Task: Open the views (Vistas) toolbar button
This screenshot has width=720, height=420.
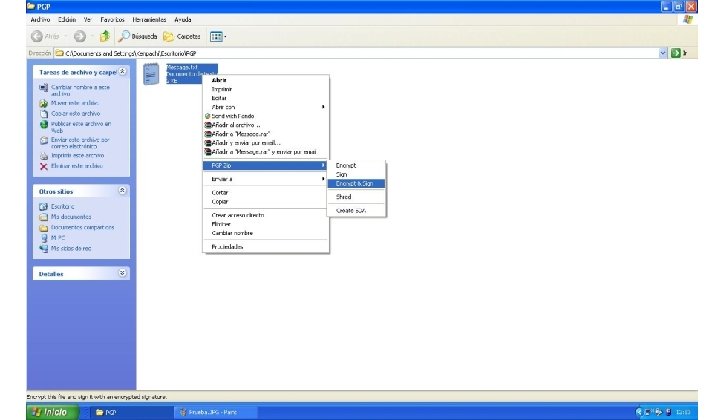Action: (x=218, y=36)
